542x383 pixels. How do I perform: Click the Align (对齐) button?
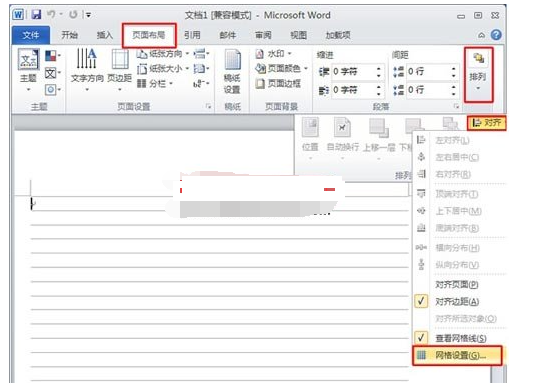(487, 123)
